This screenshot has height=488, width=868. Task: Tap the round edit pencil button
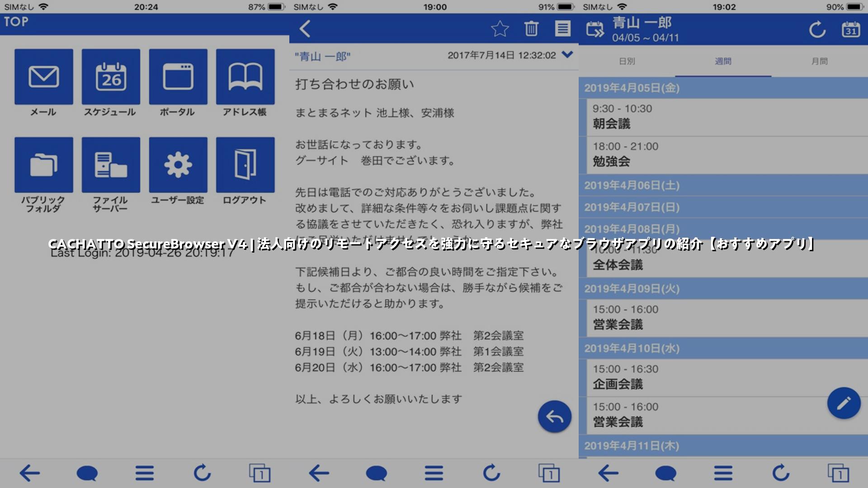(x=844, y=403)
